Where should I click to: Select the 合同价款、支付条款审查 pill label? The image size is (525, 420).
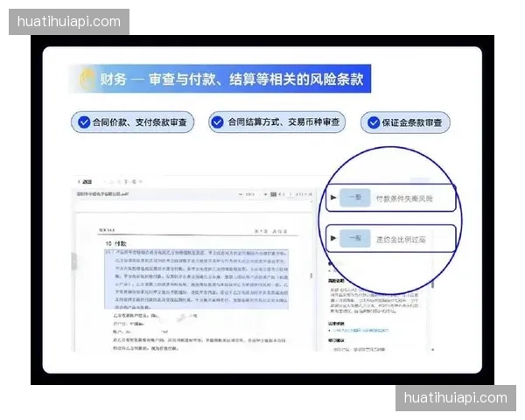point(140,122)
